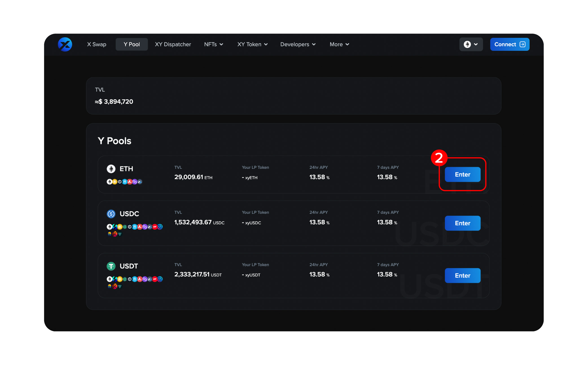Viewport: 588px width, 365px height.
Task: Open the Developers menu
Action: click(x=298, y=44)
